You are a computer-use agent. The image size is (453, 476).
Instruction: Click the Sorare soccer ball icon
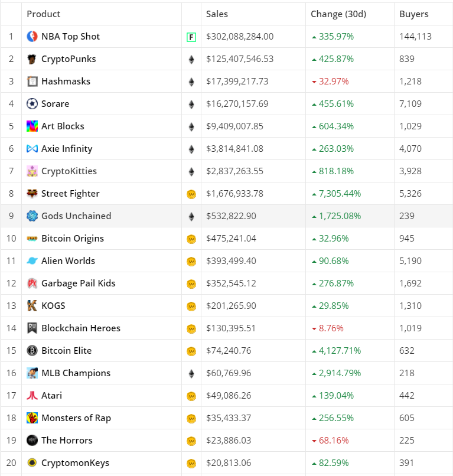coord(32,104)
